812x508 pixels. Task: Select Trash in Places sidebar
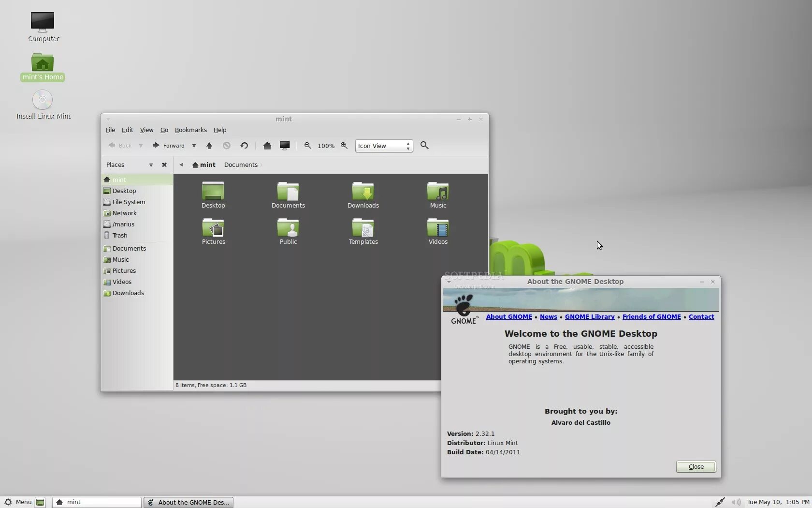coord(137,236)
